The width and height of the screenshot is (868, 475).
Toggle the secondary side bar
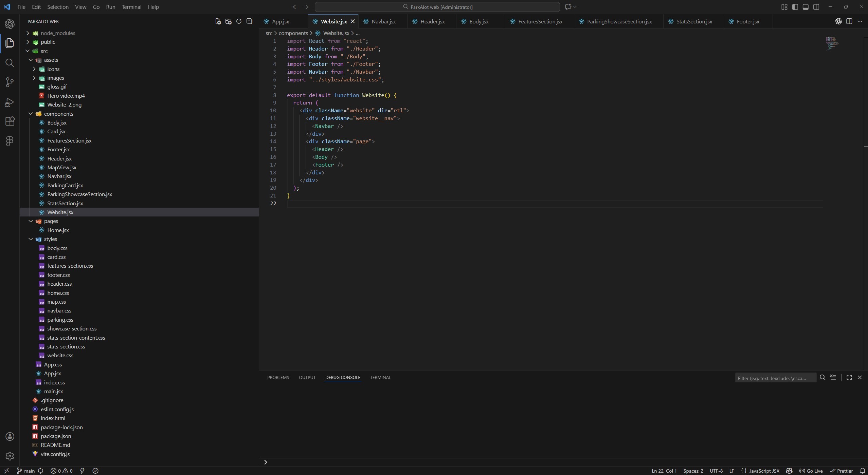point(816,7)
